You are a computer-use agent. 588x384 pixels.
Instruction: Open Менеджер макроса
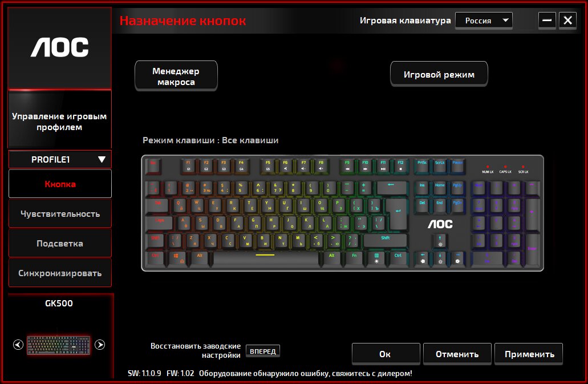click(x=176, y=76)
